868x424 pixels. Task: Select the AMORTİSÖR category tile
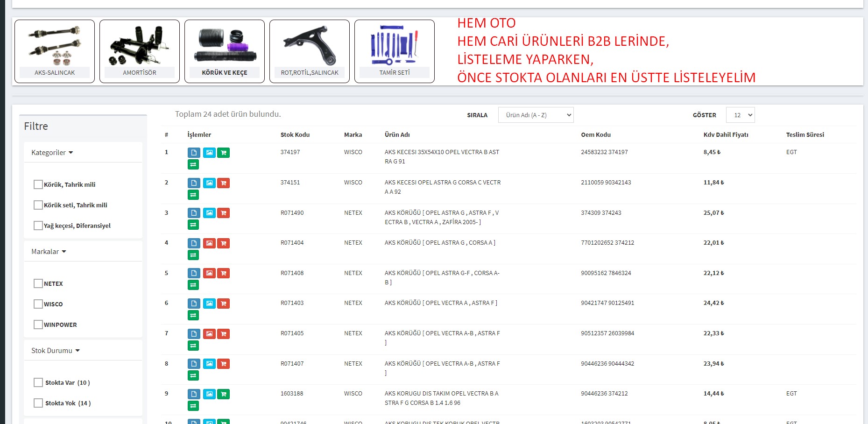[139, 51]
